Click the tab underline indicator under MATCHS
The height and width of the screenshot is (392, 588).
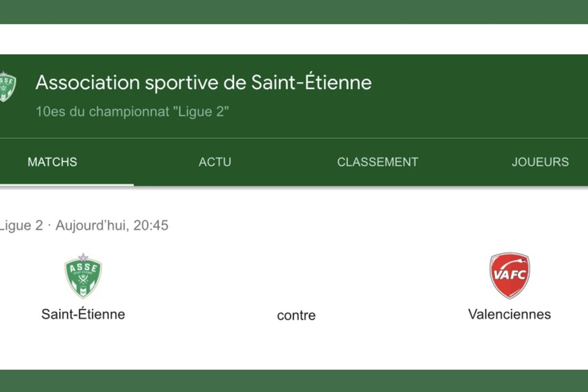[x=67, y=184]
